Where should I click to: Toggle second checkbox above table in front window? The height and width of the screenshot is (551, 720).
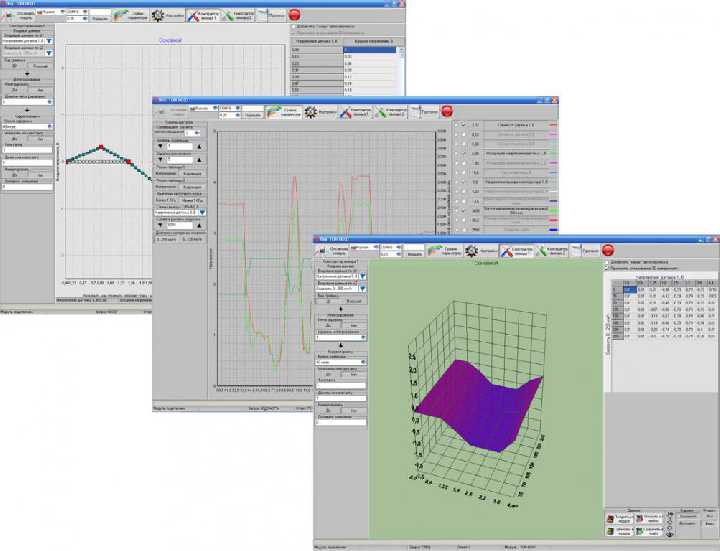coord(607,268)
